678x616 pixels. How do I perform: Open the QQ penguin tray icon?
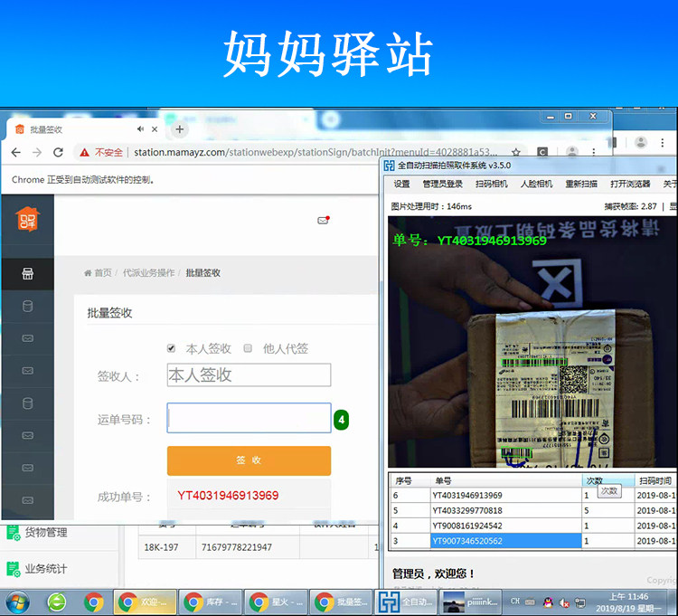pyautogui.click(x=548, y=602)
